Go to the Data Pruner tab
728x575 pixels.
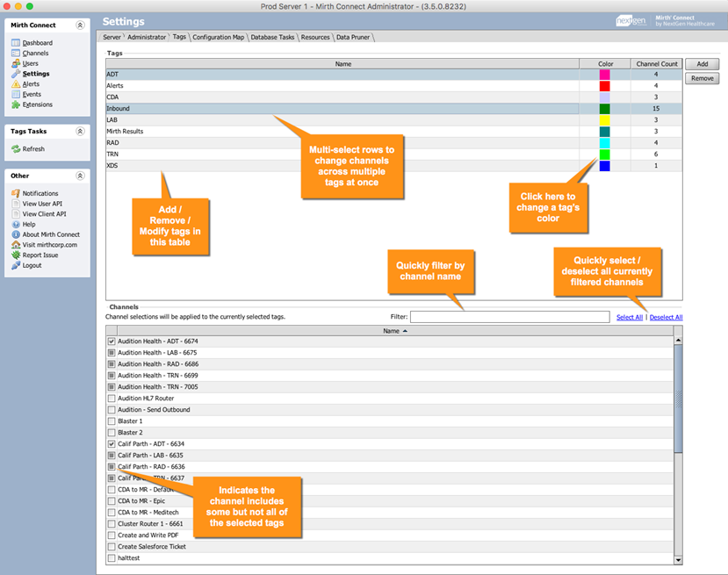pos(353,37)
